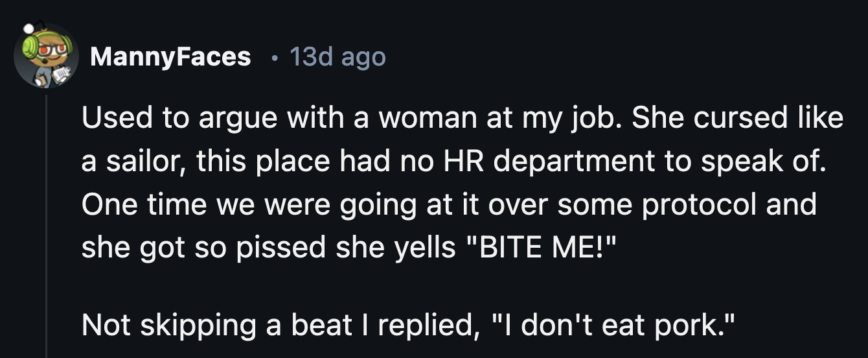Viewport: 868px width, 358px height.
Task: Click the white status dot on avatar
Action: pyautogui.click(x=28, y=29)
